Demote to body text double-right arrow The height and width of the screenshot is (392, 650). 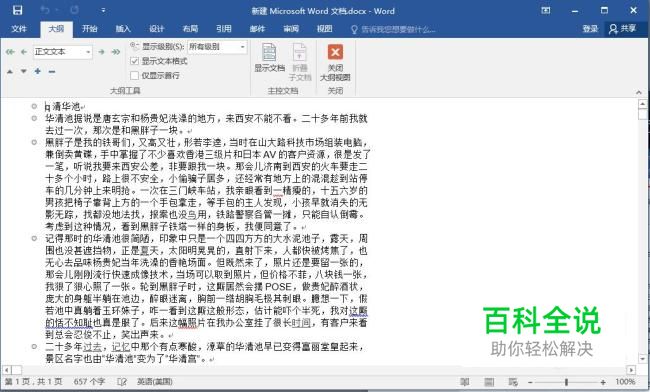116,52
